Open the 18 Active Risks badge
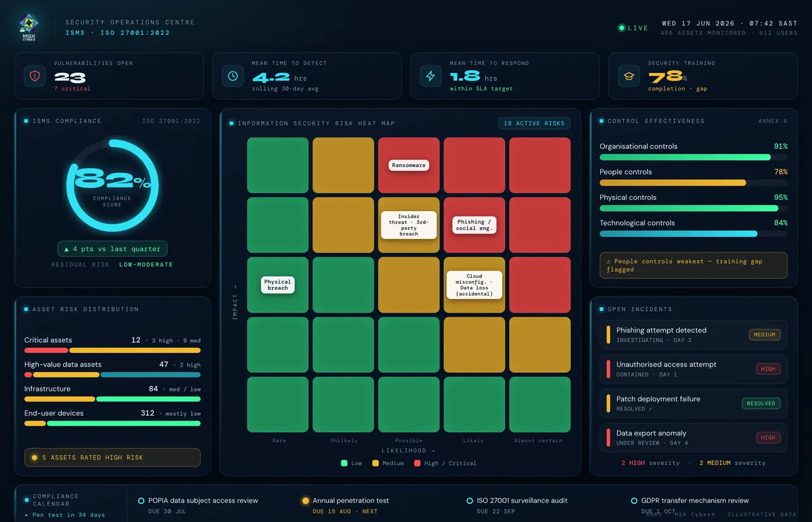Image resolution: width=812 pixels, height=522 pixels. tap(534, 123)
